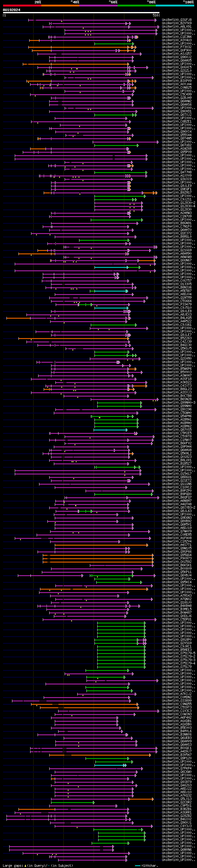Click hit label UniRef100_C0GT57

coord(177,280)
